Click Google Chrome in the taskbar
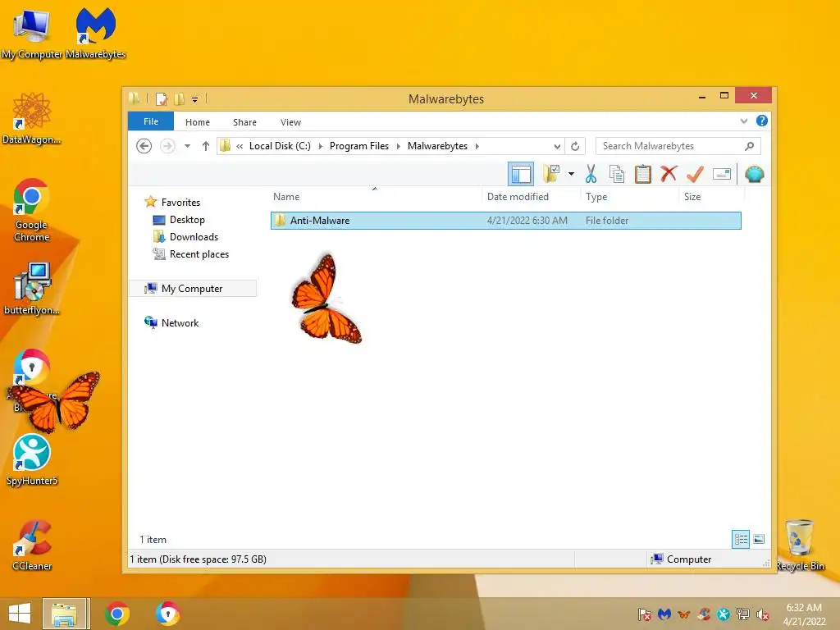The height and width of the screenshot is (630, 840). click(x=116, y=614)
